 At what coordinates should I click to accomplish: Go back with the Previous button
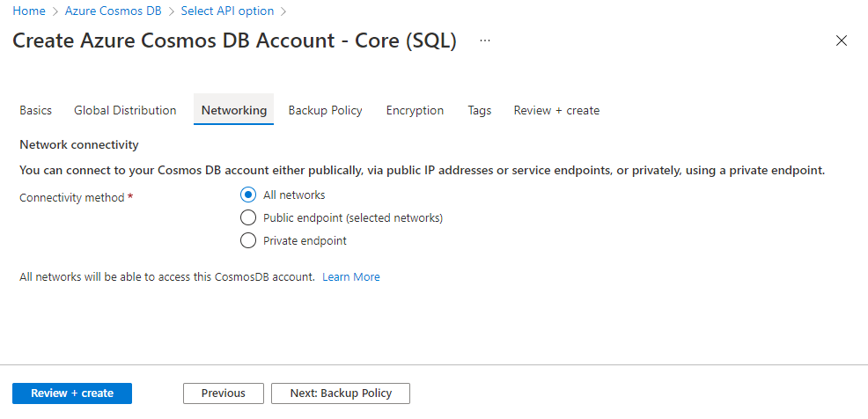point(223,393)
